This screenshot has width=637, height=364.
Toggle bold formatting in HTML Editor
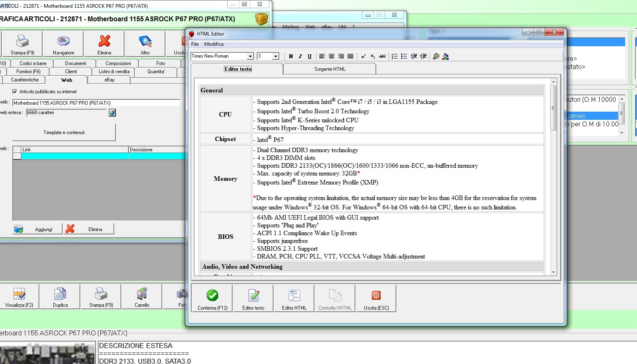tap(291, 56)
